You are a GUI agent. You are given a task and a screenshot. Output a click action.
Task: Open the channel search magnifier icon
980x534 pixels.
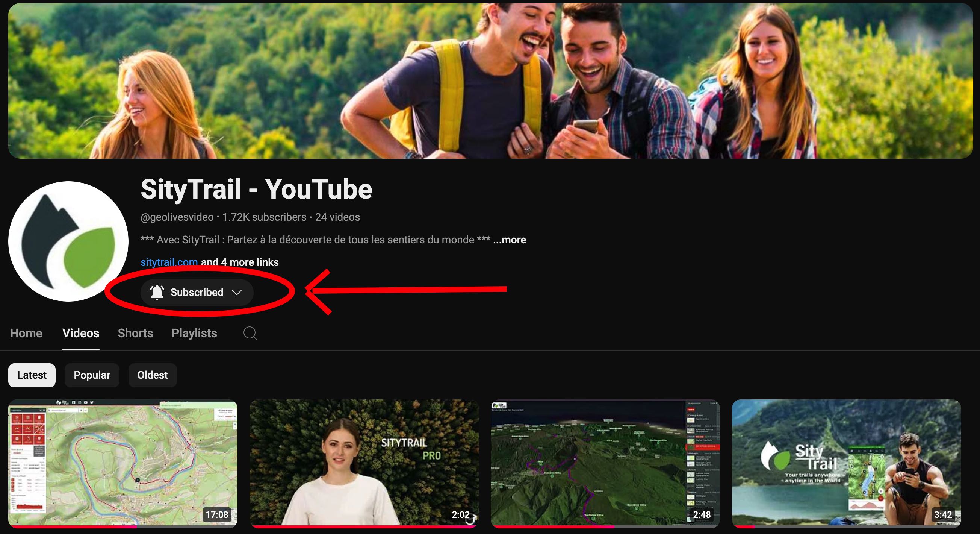coord(250,333)
